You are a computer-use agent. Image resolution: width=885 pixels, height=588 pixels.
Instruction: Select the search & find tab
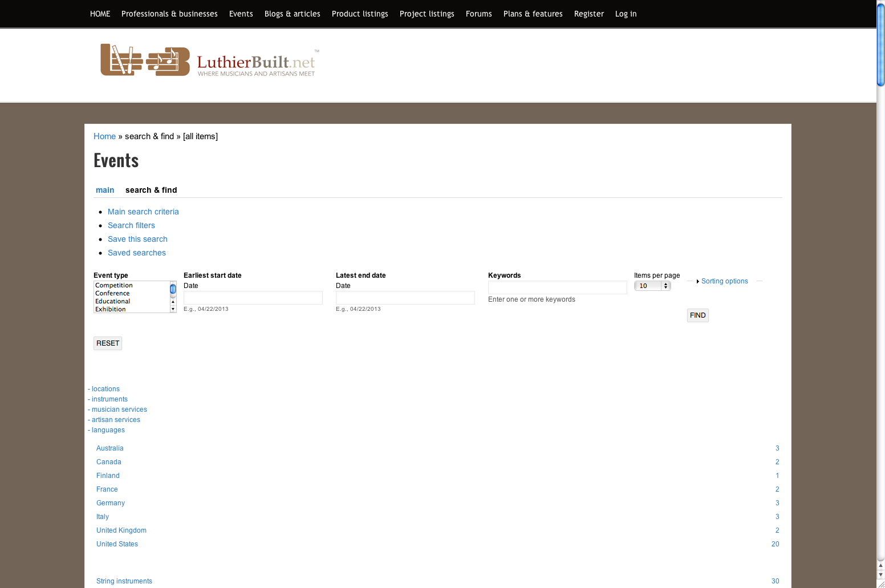pyautogui.click(x=151, y=190)
